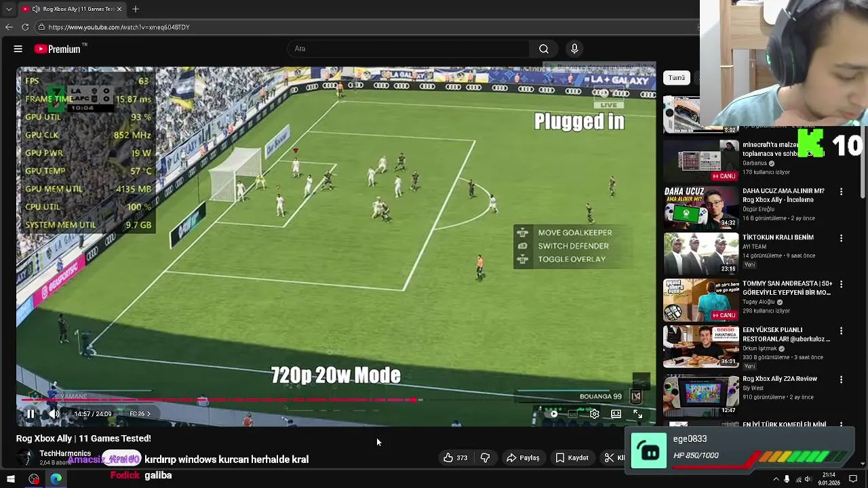The height and width of the screenshot is (488, 868).
Task: Open the TechHarmonics channel avatar
Action: 25,457
